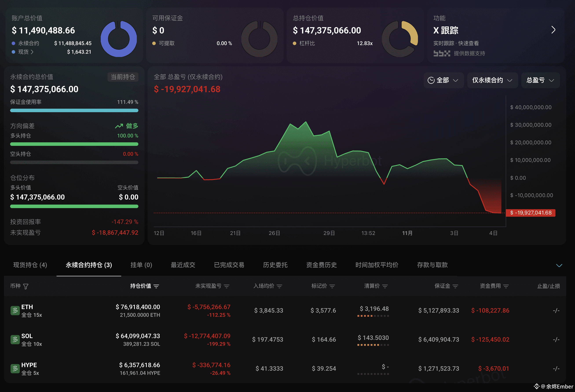This screenshot has width=575, height=392.
Task: Sort by margin column icon
Action: click(x=455, y=286)
